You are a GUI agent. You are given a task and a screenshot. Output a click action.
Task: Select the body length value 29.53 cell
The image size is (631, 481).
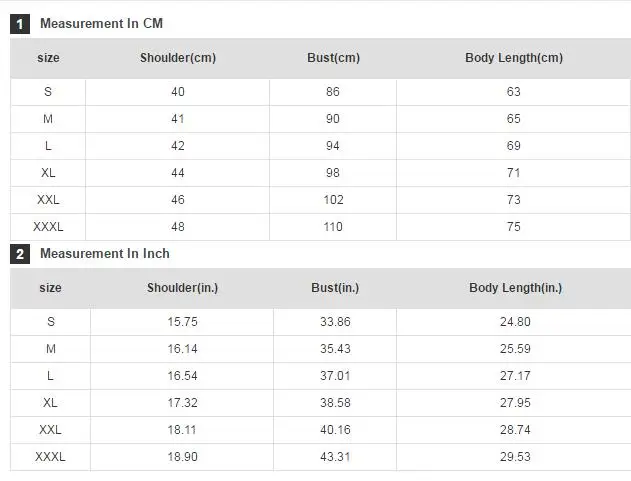(x=515, y=457)
